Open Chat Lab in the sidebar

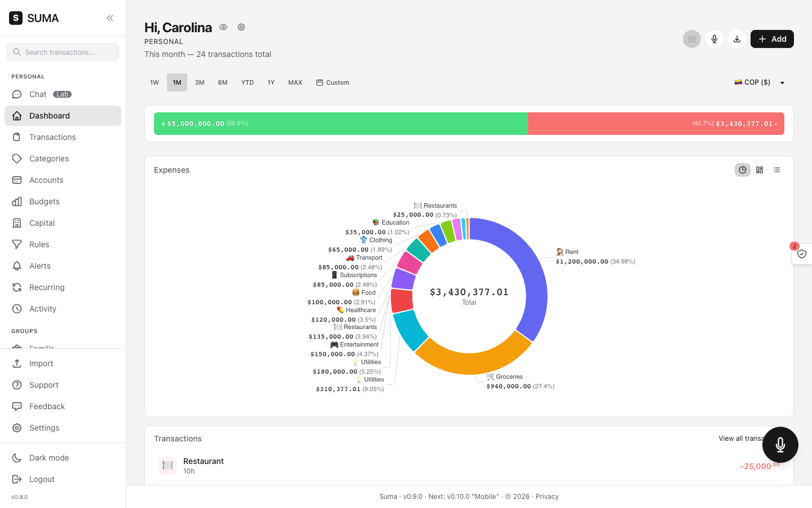[x=63, y=94]
